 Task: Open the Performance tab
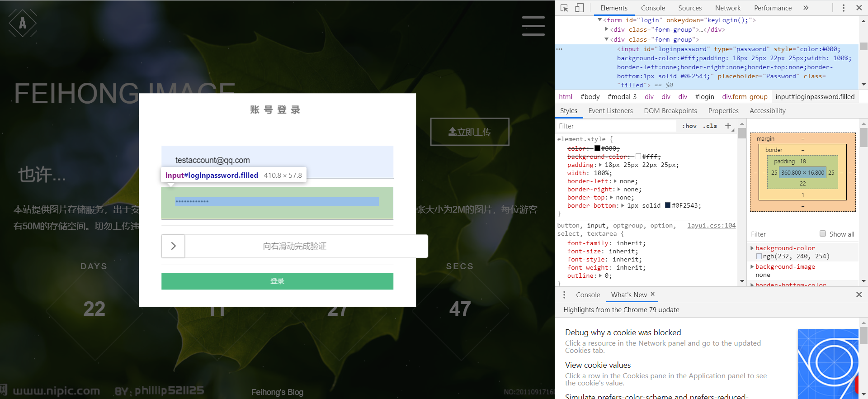point(773,8)
